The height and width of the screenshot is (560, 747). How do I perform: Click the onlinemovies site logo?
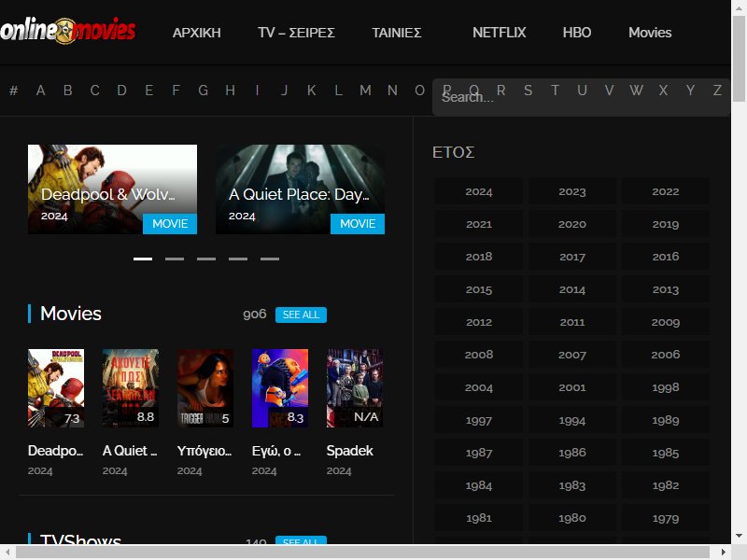tap(67, 31)
